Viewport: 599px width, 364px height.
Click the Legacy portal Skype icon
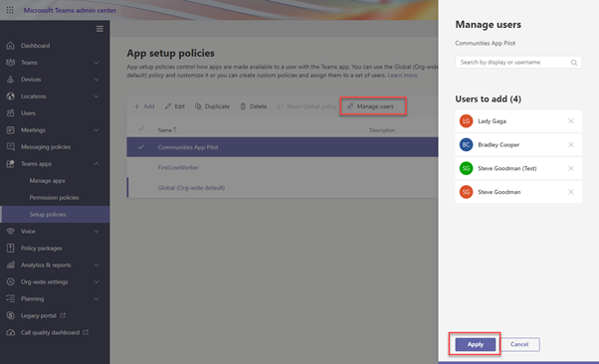pyautogui.click(x=10, y=315)
